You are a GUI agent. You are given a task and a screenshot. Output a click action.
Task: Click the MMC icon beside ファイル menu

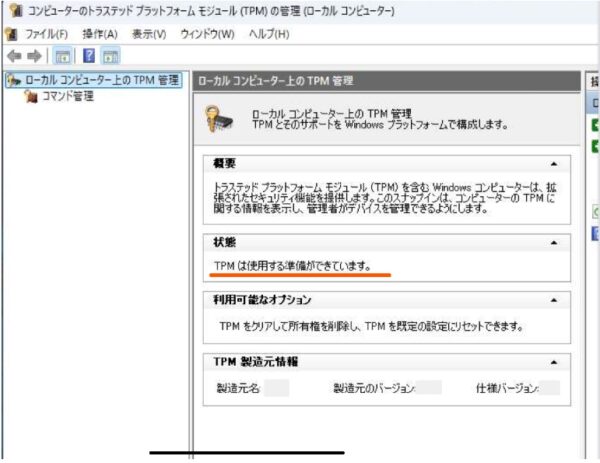[x=11, y=34]
